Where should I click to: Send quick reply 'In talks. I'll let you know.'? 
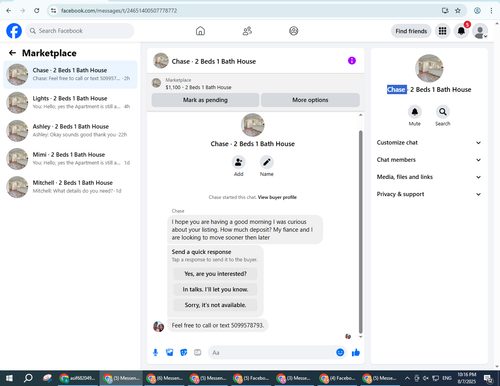click(215, 289)
